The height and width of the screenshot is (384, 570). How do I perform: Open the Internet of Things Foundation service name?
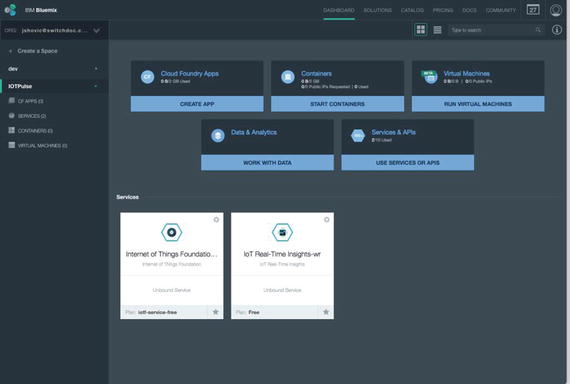click(172, 254)
